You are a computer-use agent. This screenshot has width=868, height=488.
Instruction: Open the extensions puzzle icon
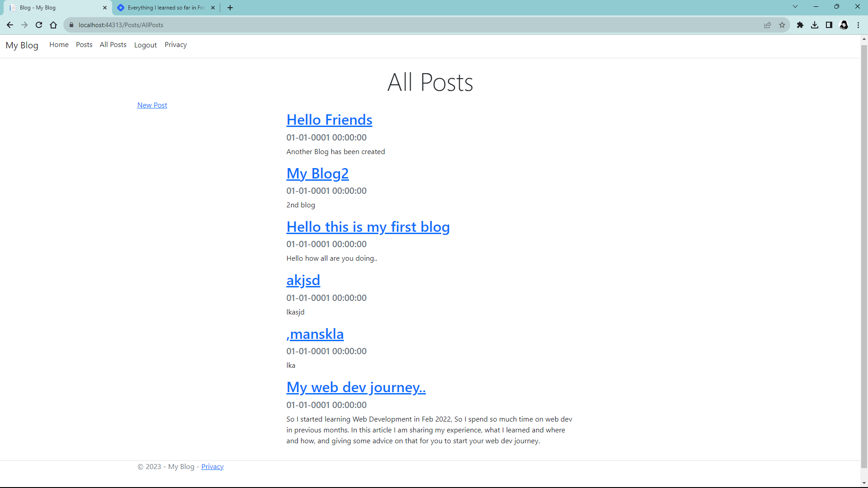point(800,25)
